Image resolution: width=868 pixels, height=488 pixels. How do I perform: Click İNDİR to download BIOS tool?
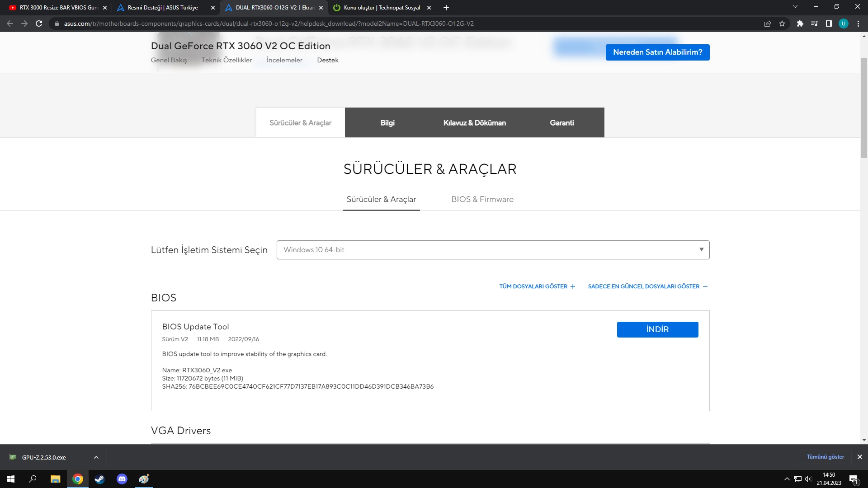click(x=657, y=329)
